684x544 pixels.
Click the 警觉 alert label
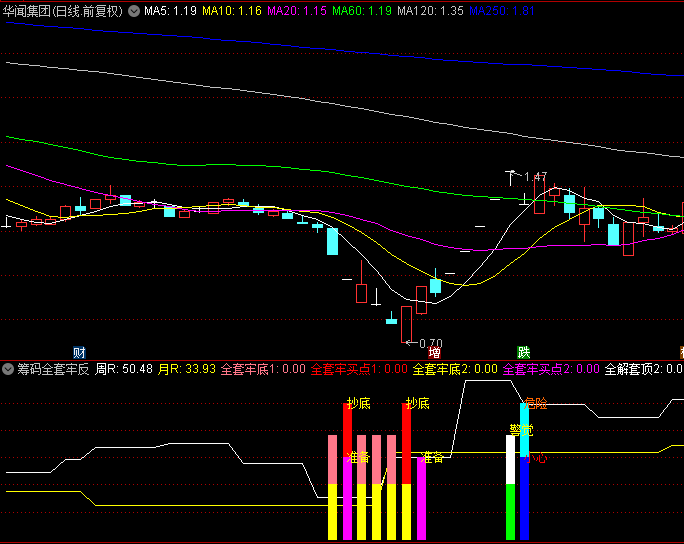(x=521, y=430)
